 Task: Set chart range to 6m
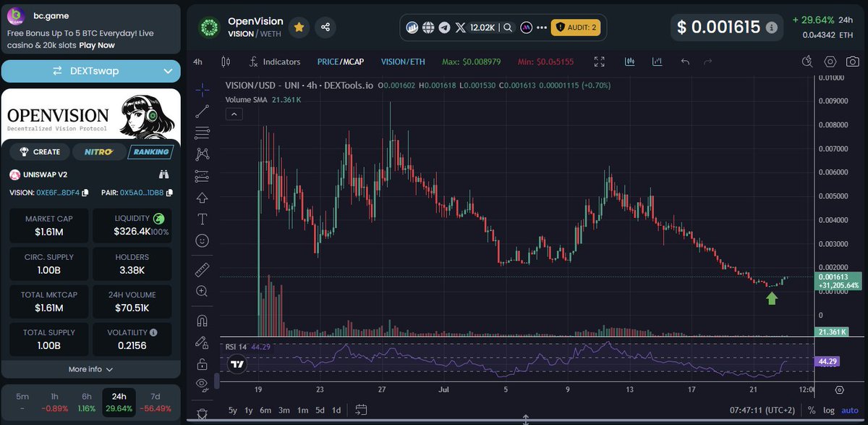pos(265,410)
